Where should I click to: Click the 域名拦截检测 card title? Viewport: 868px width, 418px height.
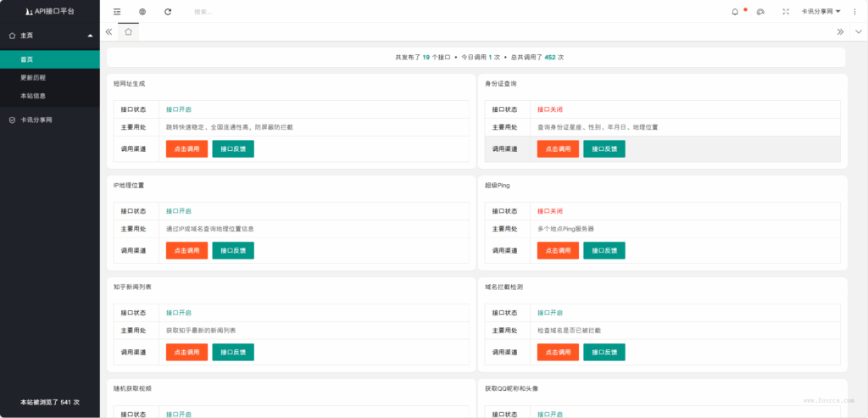click(x=504, y=287)
